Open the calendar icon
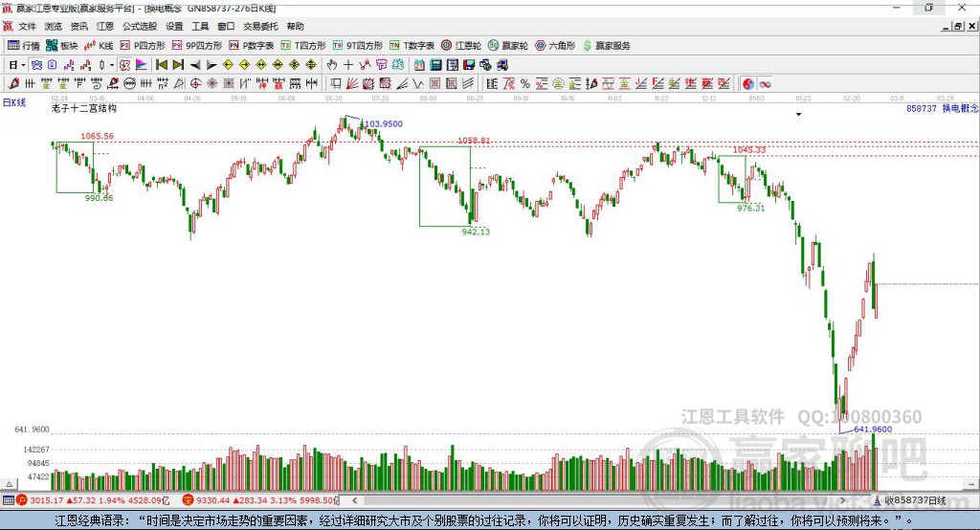The image size is (980, 530). [419, 65]
